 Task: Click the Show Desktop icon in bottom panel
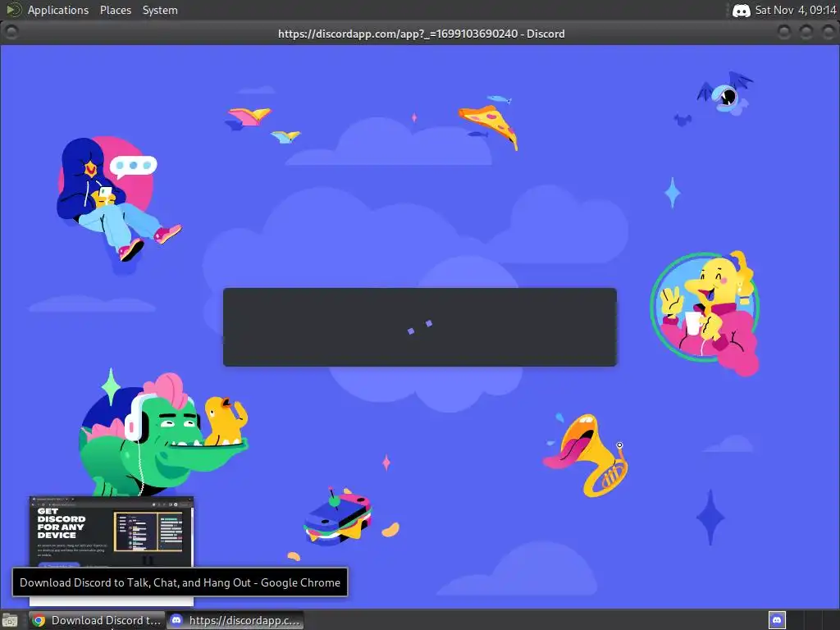pos(10,620)
